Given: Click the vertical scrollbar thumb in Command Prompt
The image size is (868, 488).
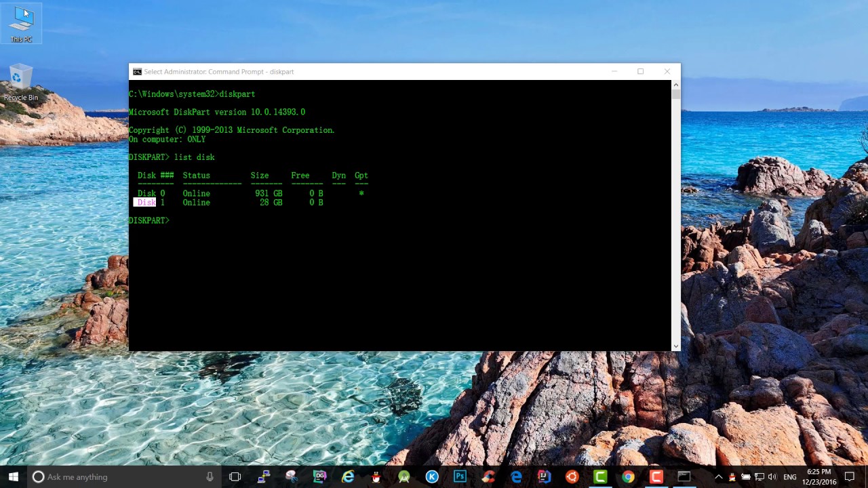Looking at the screenshot, I should coord(675,94).
